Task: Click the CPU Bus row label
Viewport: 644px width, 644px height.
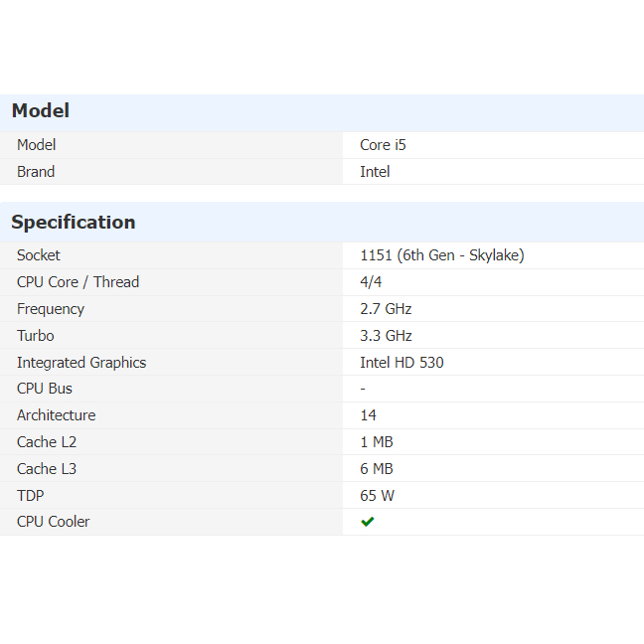Action: [45, 389]
